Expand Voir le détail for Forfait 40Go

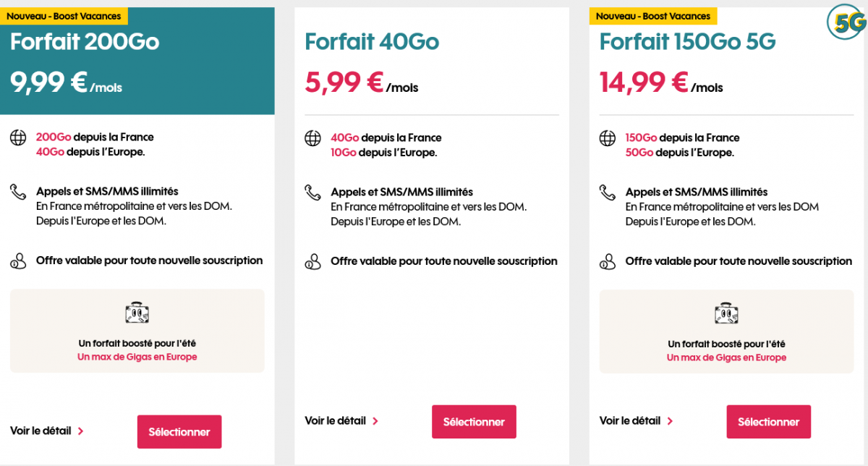[341, 420]
